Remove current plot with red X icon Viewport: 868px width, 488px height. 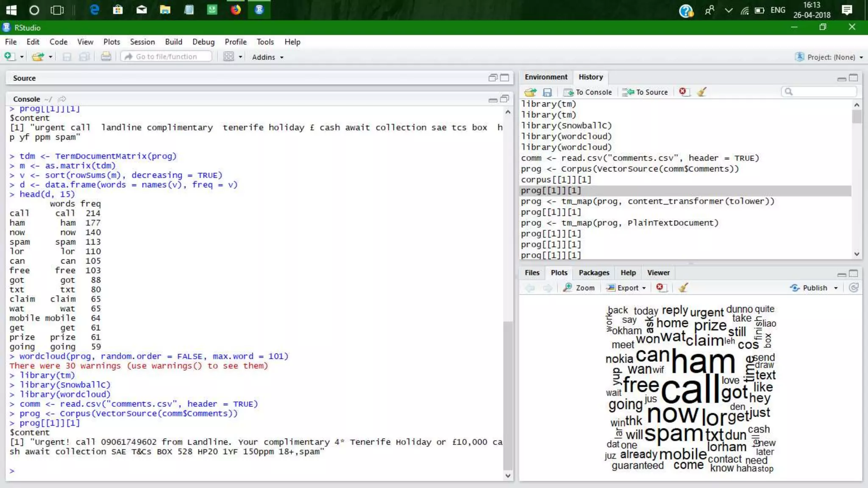tap(660, 287)
